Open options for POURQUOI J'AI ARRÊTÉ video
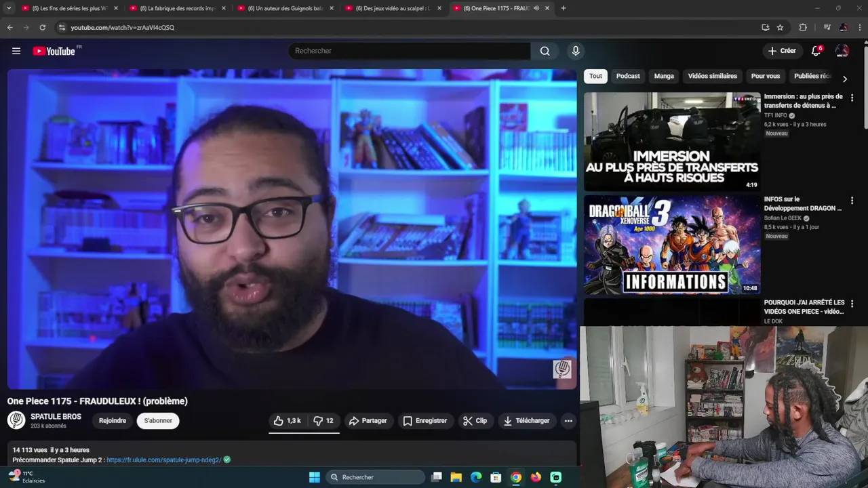The height and width of the screenshot is (488, 868). point(852,304)
